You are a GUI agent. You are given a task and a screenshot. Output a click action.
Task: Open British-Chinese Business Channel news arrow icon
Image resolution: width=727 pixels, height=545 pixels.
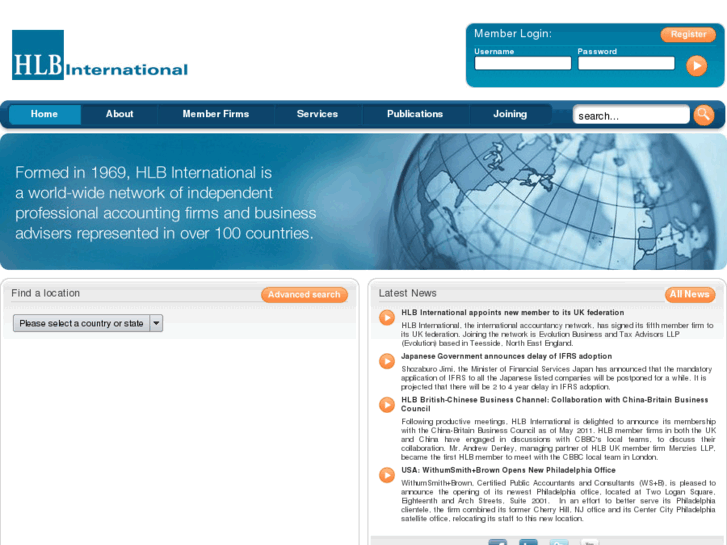coord(387,404)
